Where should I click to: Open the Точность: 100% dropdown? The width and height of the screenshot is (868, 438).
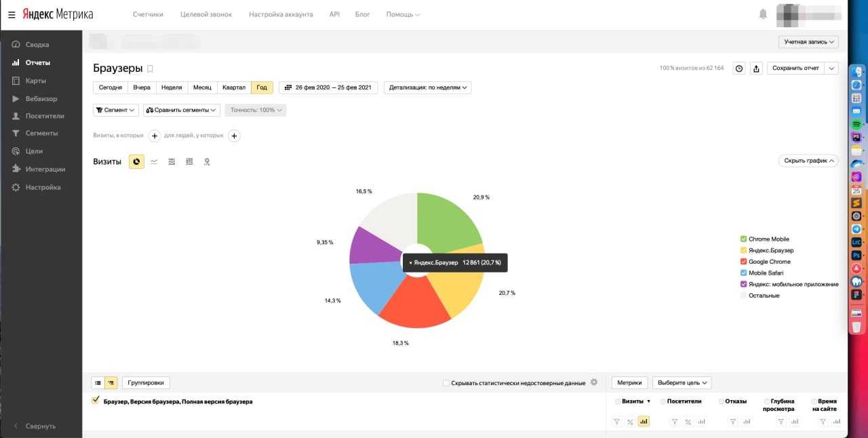coord(256,110)
